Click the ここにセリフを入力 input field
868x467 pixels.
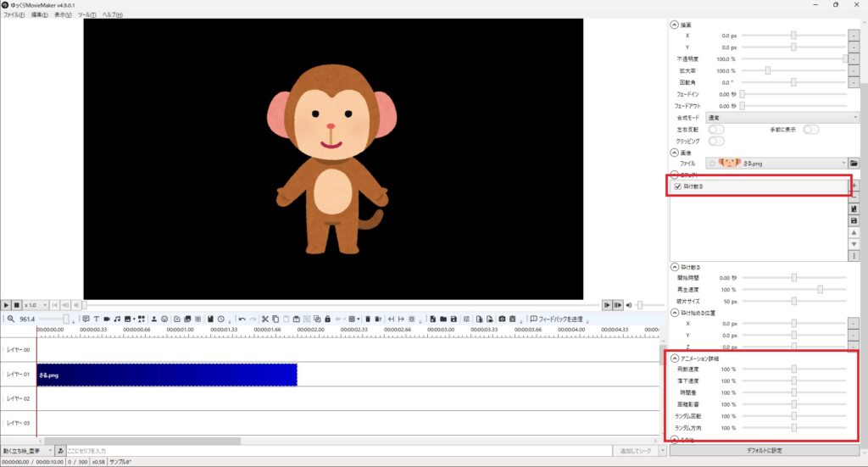(339, 451)
